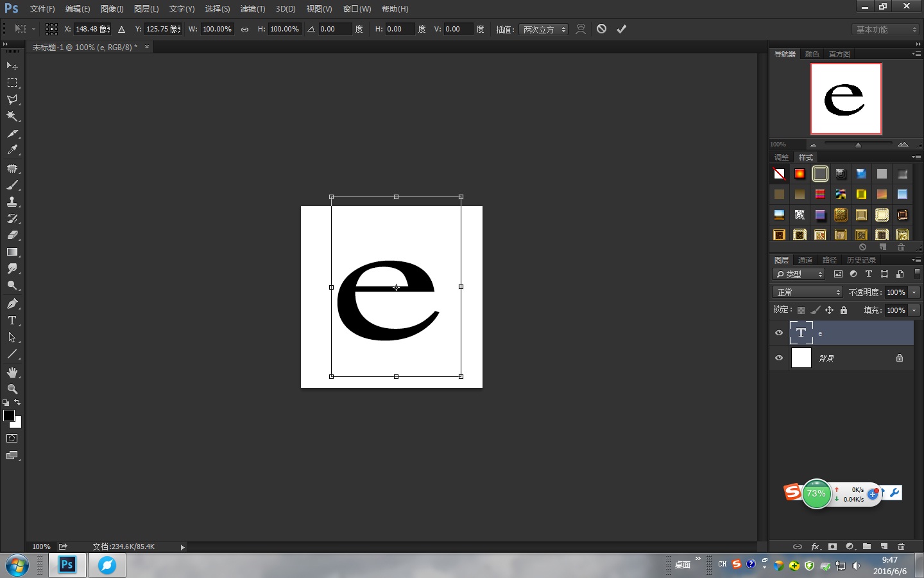Screen dimensions: 924x578
Task: Cancel the transform operation
Action: tap(601, 29)
